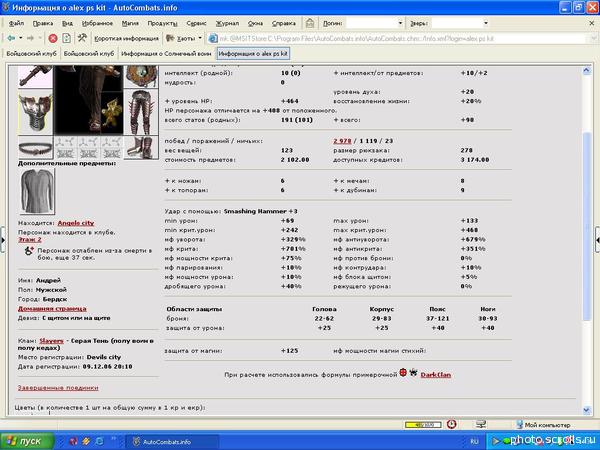Click the third empty rune slot icon
600x450 pixels.
(112, 148)
